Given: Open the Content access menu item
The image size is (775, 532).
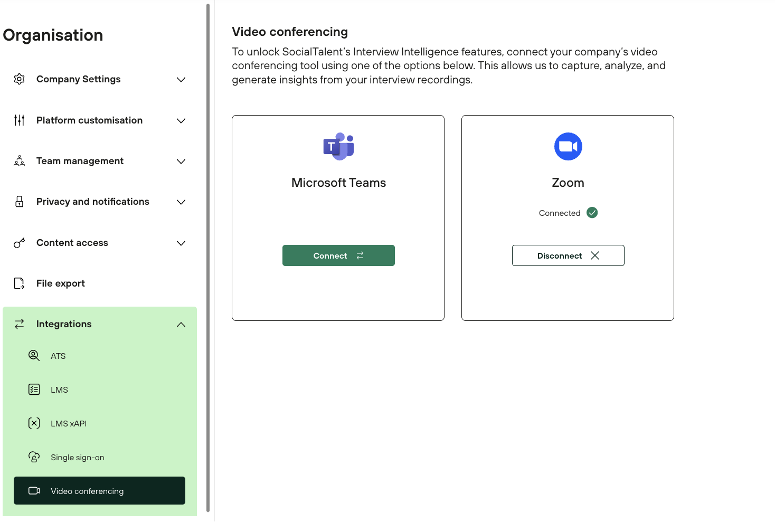Looking at the screenshot, I should (x=100, y=243).
